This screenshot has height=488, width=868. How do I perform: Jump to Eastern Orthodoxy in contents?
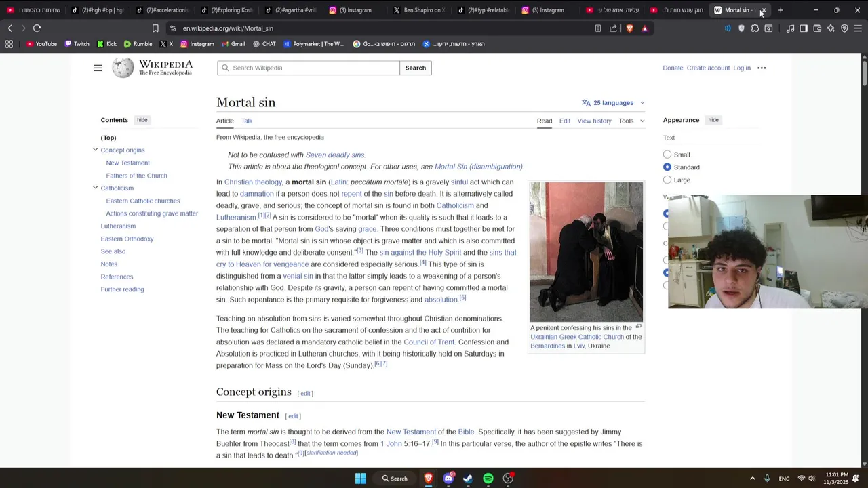127,239
